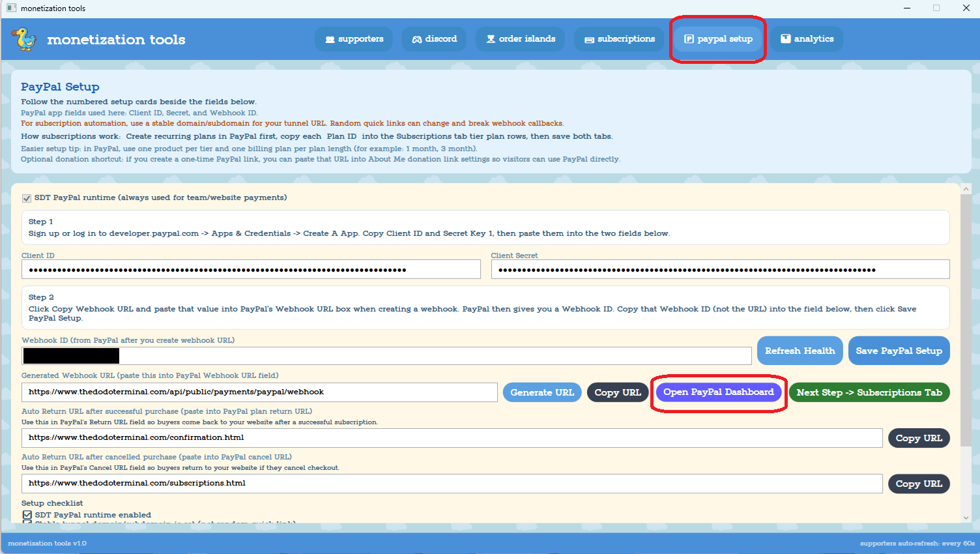This screenshot has width=980, height=554.
Task: Click the scrollbar up arrow
Action: [966, 189]
